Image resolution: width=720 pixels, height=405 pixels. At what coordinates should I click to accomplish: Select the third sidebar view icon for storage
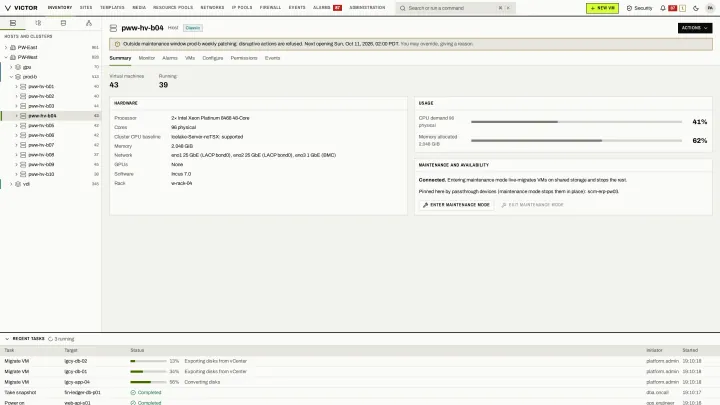(x=63, y=23)
